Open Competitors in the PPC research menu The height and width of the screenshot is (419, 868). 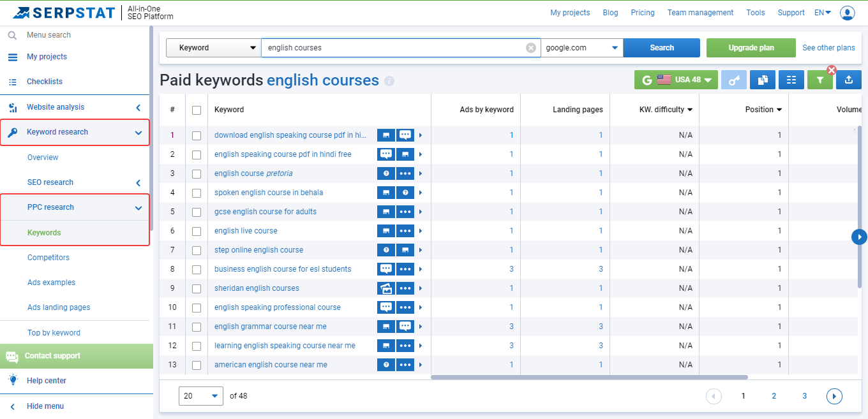(49, 258)
